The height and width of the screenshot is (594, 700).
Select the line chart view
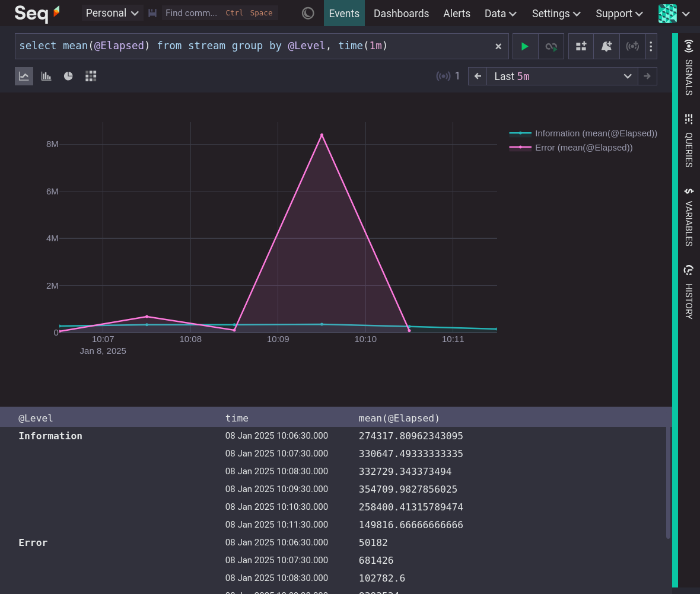click(x=24, y=76)
